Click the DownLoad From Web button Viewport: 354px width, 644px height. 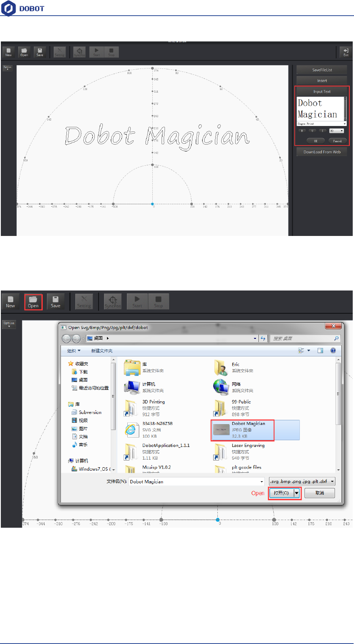(322, 152)
